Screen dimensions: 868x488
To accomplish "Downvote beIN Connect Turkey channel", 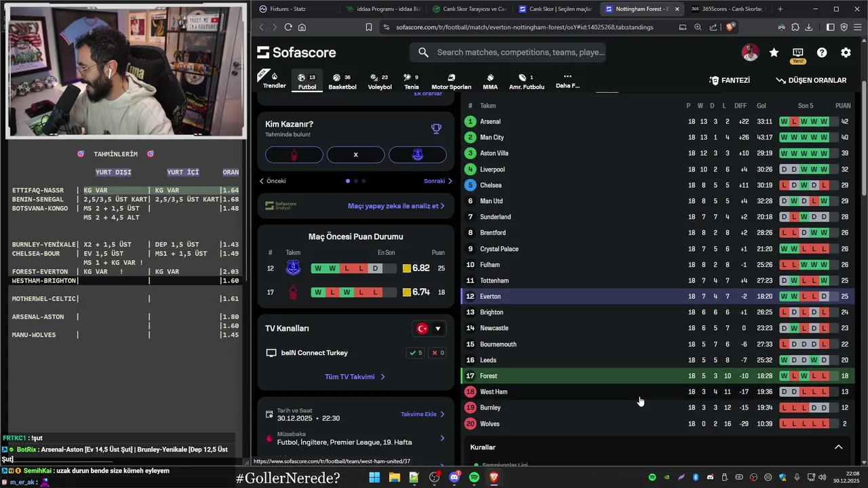I will coord(438,352).
